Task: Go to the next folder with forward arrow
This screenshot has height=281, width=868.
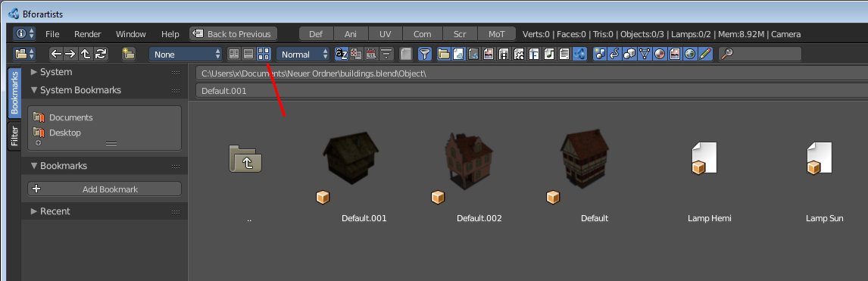Action: point(70,54)
